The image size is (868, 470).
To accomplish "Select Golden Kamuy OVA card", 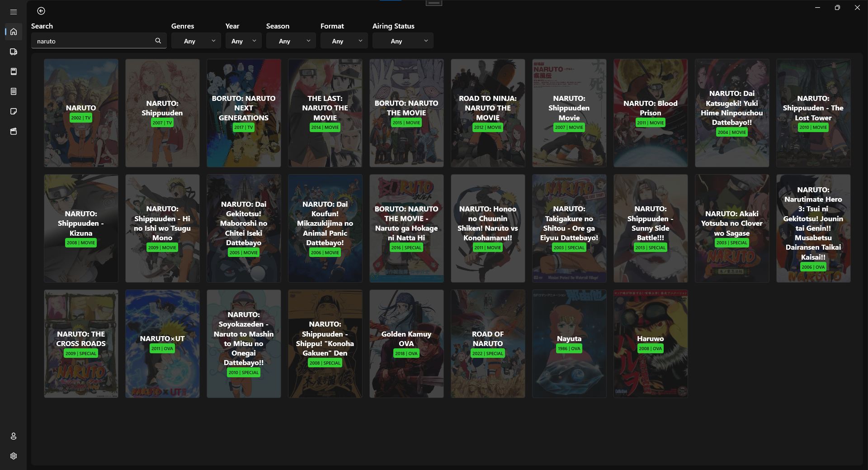I will (406, 344).
